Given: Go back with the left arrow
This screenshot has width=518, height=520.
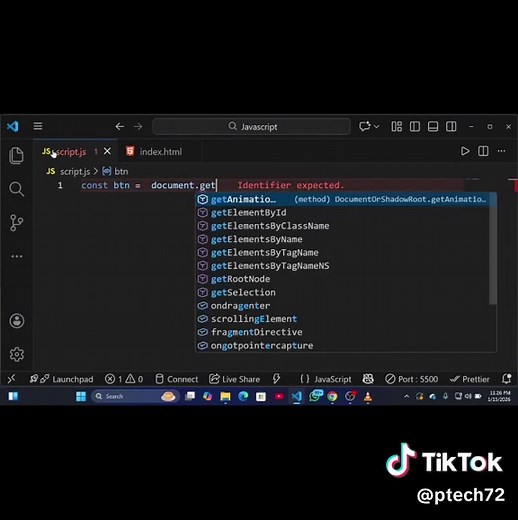Looking at the screenshot, I should [120, 126].
